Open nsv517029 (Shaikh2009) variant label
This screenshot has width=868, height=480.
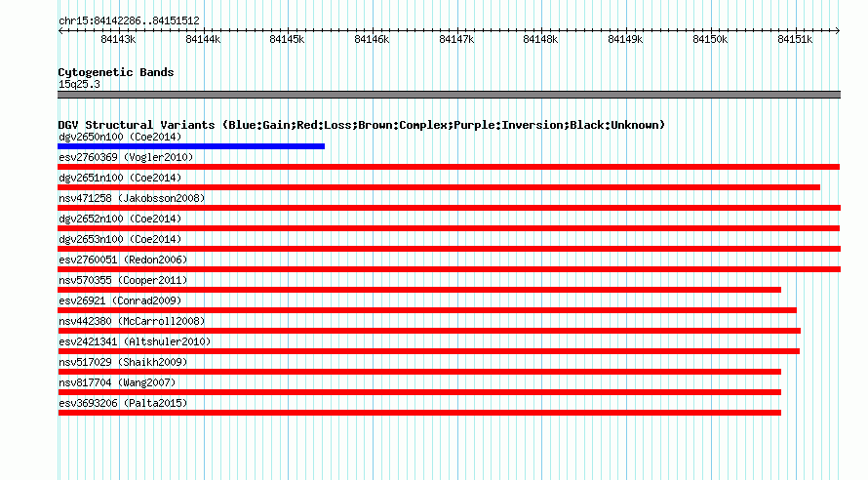pos(123,362)
